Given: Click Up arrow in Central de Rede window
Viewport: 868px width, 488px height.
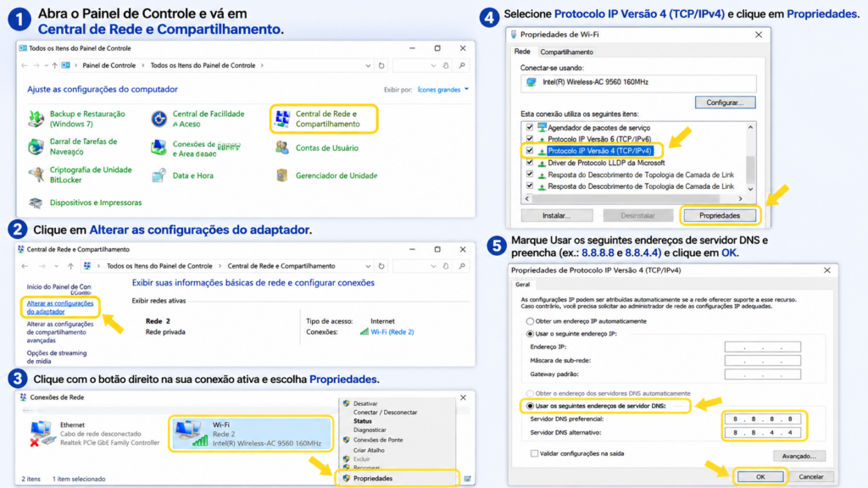Looking at the screenshot, I should [71, 266].
